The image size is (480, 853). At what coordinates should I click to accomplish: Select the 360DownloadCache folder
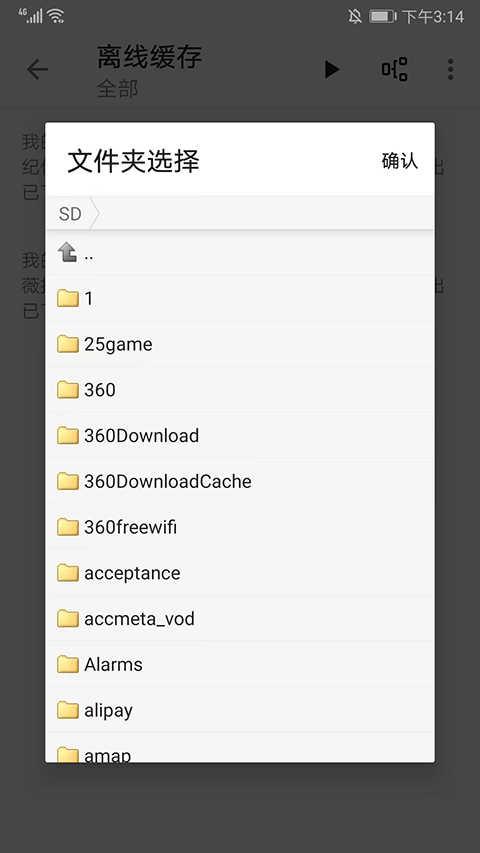(239, 481)
